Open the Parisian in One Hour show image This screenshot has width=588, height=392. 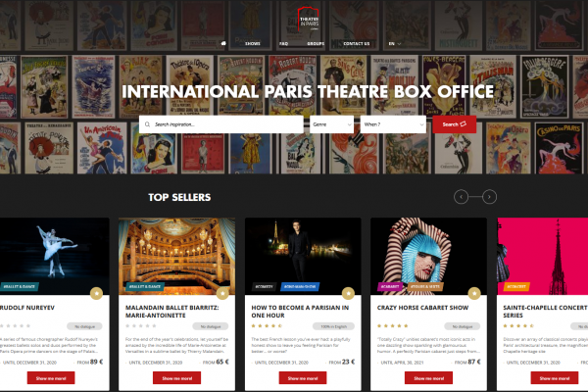(x=303, y=256)
